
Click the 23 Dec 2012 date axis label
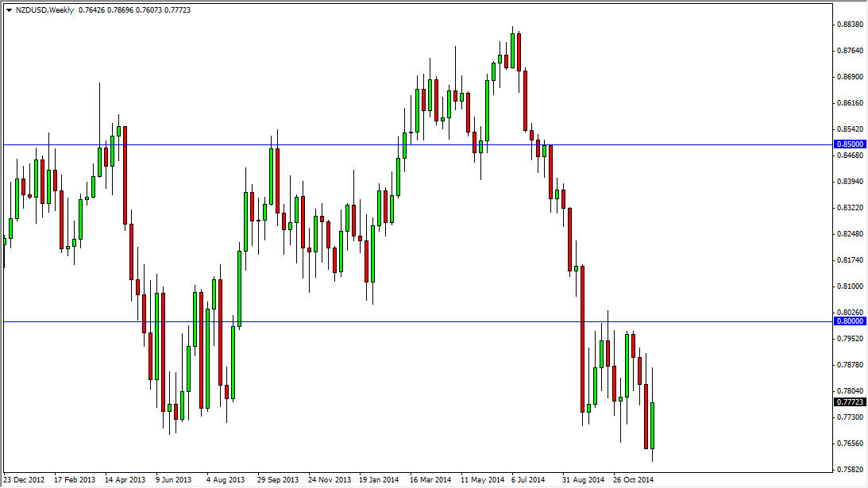(x=24, y=481)
